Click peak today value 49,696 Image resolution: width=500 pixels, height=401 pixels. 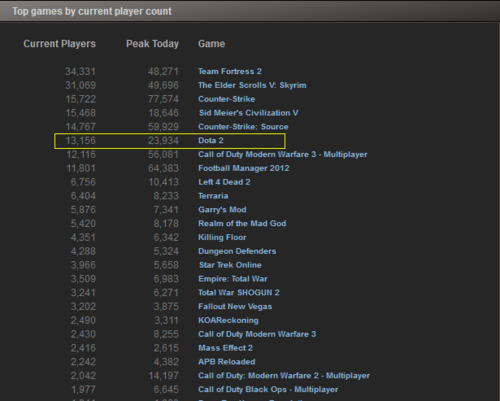click(163, 85)
